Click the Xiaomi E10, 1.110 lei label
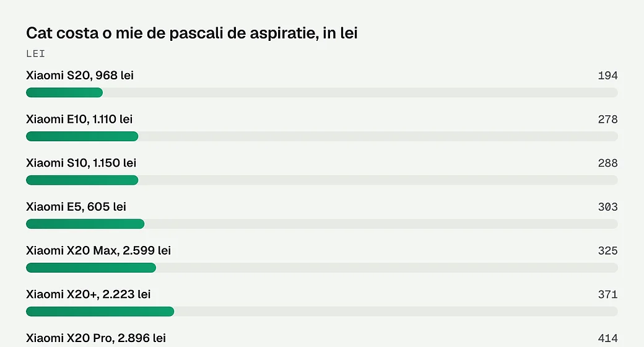644x347 pixels. [79, 119]
